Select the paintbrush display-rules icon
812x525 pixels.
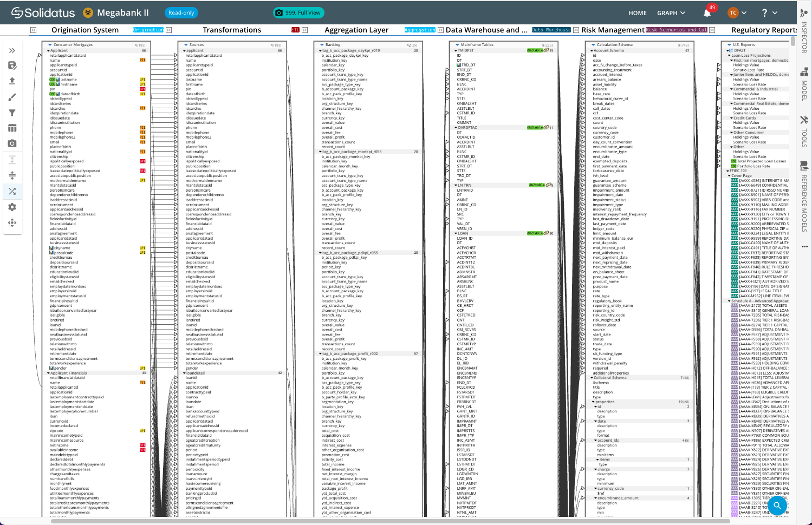click(x=12, y=97)
